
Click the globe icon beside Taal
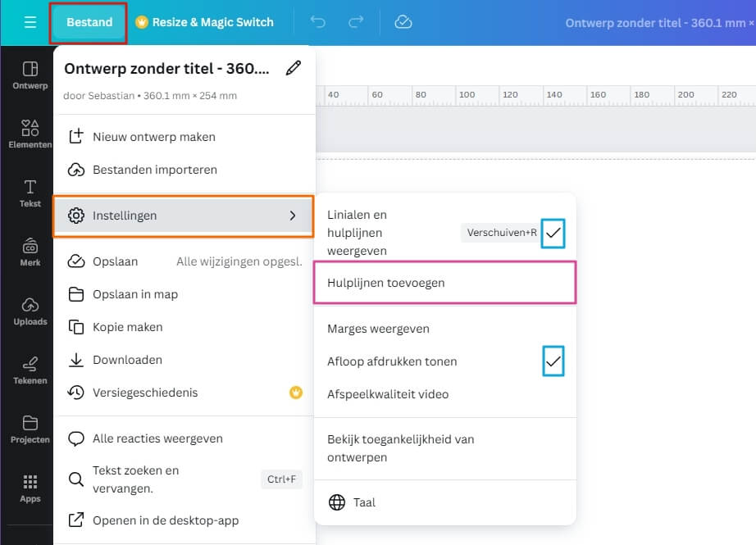(x=336, y=502)
